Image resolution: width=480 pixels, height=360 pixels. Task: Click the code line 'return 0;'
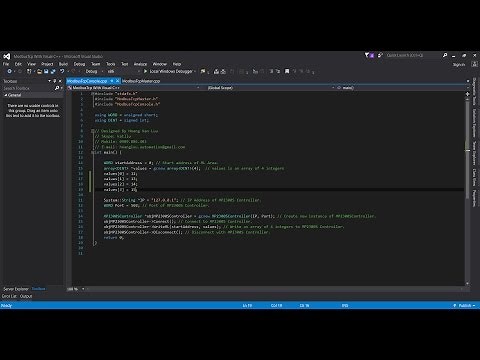pyautogui.click(x=114, y=238)
